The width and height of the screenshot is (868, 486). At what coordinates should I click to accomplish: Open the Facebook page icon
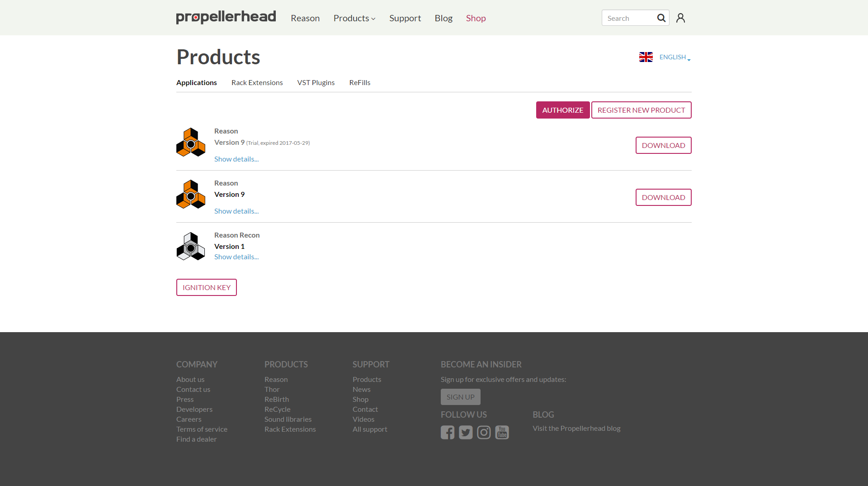click(x=448, y=433)
